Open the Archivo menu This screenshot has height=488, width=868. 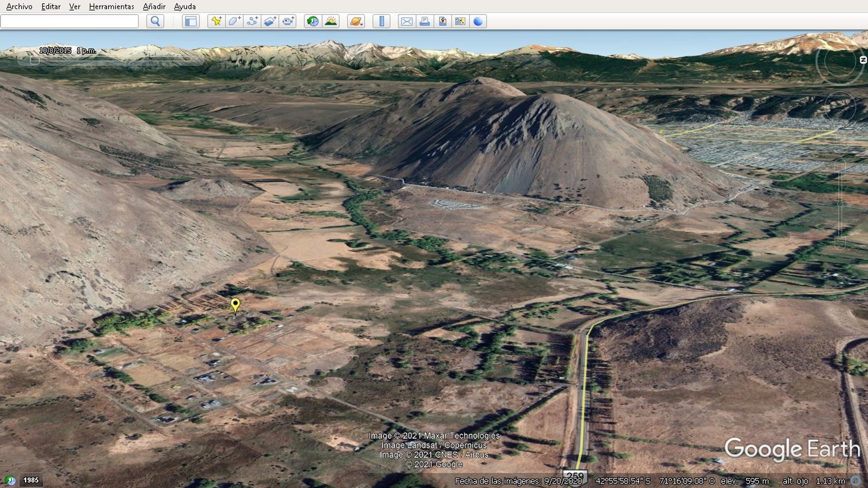pos(19,6)
